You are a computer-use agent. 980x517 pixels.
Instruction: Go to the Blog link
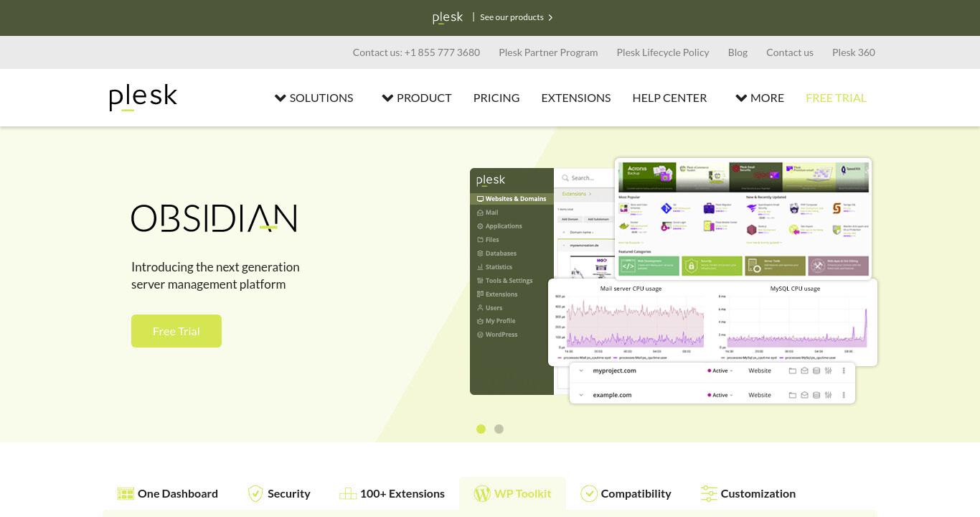pos(738,52)
